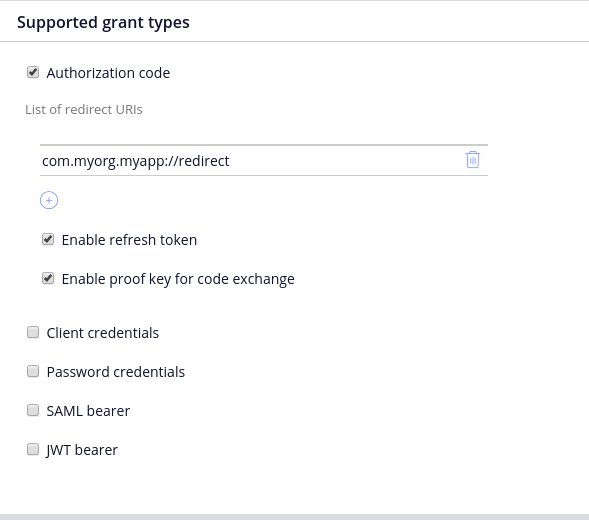Click the Password credentials label text
The height and width of the screenshot is (520, 589).
(x=116, y=372)
